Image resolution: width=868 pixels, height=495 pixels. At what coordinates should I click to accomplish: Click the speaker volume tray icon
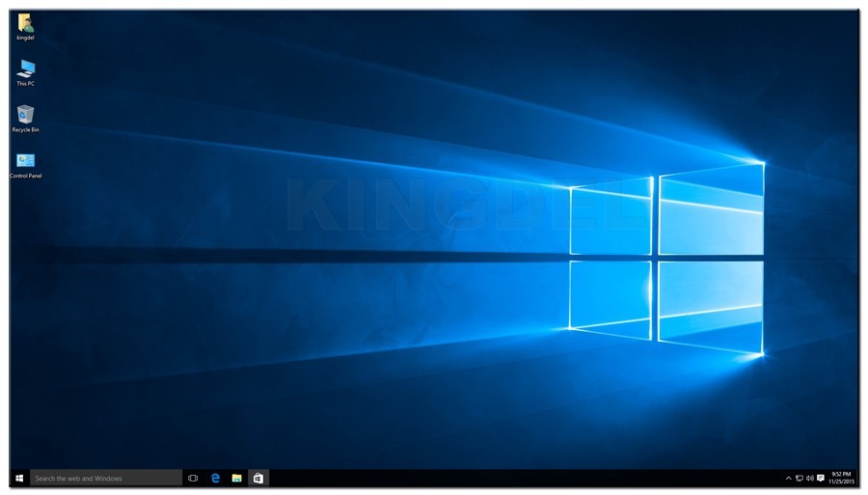tap(809, 478)
